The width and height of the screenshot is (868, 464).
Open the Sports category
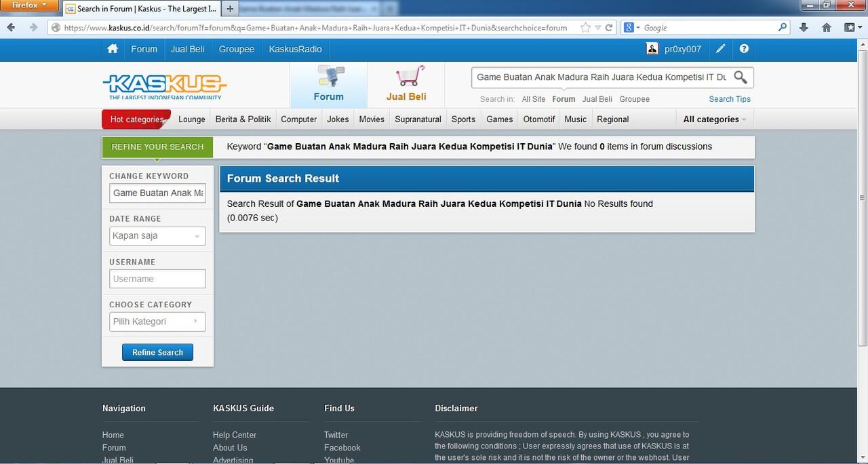coord(464,119)
